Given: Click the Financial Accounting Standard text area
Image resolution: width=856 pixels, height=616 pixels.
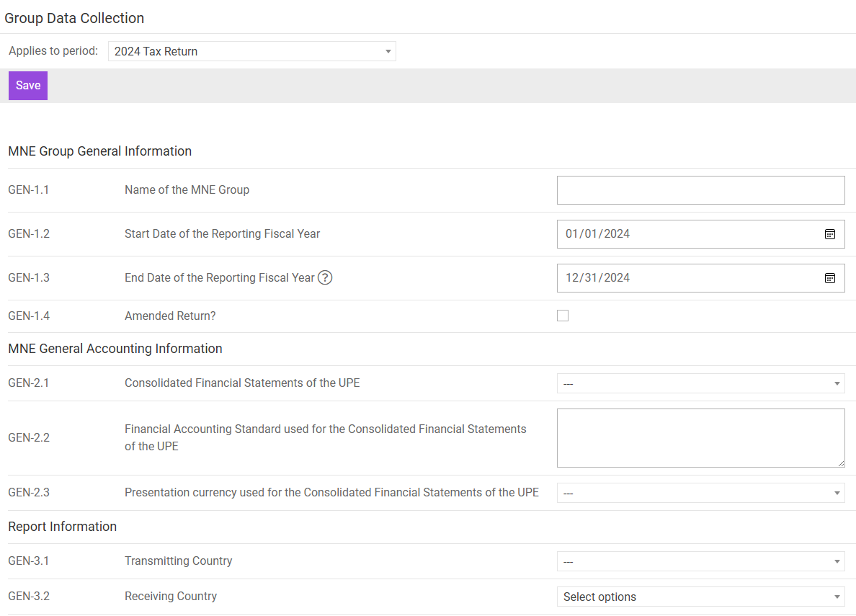Looking at the screenshot, I should [700, 437].
